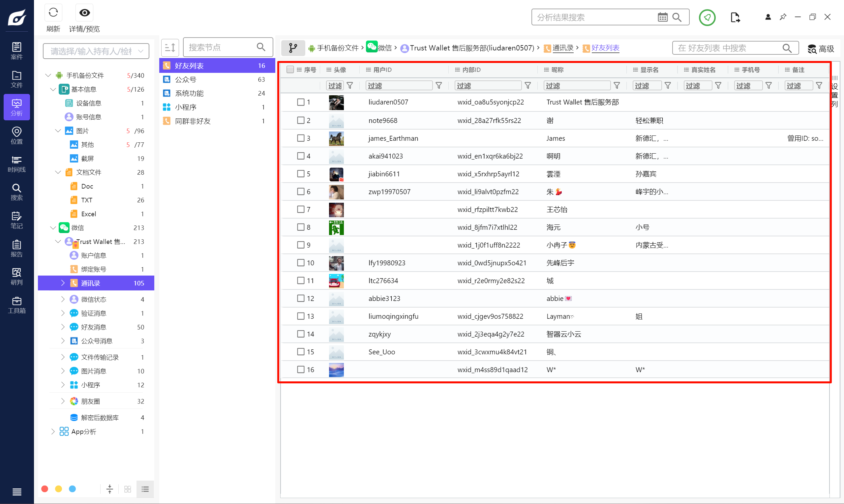Click the yellow color dot
Viewport: 844px width, 504px height.
[58, 489]
